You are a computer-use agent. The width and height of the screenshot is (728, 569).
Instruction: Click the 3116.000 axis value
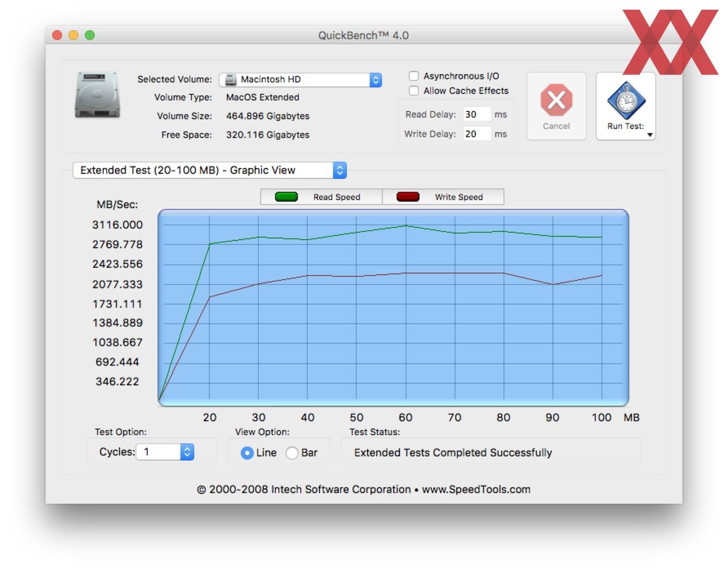point(117,225)
